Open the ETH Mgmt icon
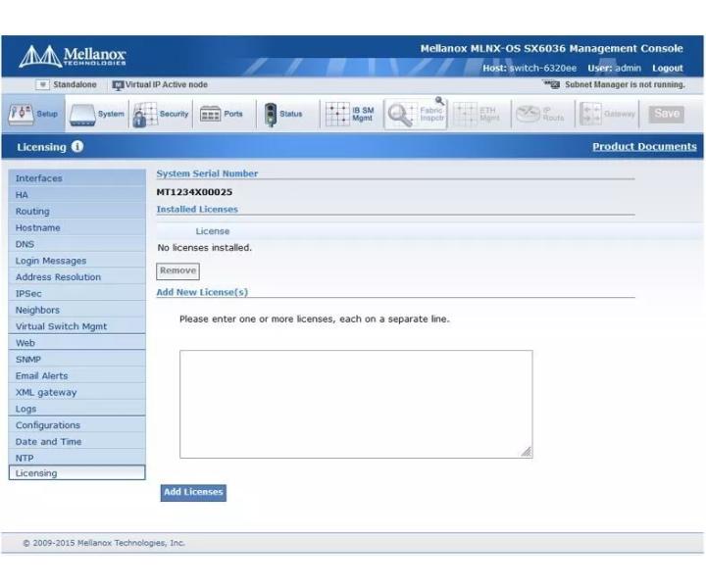This screenshot has width=706, height=588. (465, 115)
